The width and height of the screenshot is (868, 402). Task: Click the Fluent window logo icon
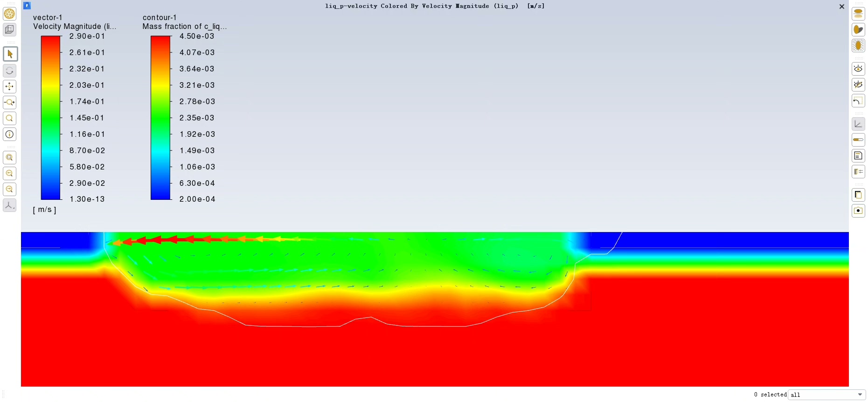27,6
